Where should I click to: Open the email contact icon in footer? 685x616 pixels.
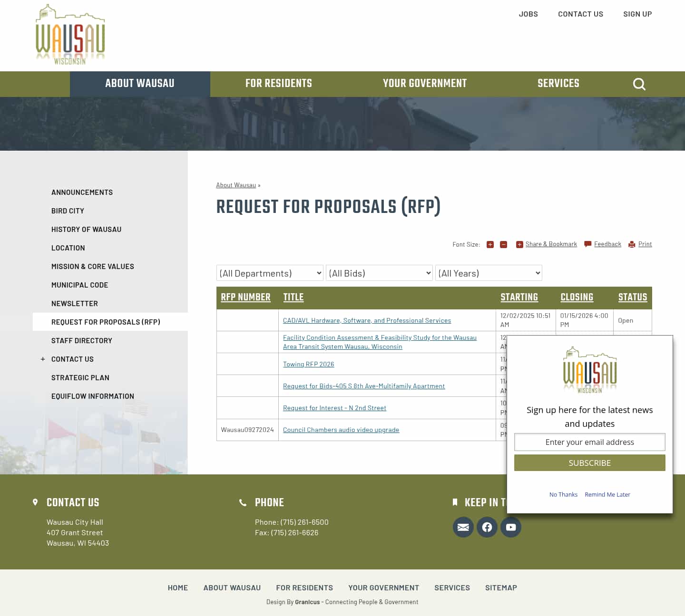(x=463, y=527)
